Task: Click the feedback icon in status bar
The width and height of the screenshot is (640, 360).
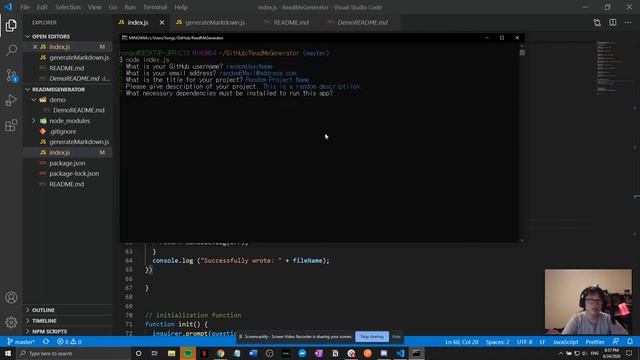Action: (616, 342)
